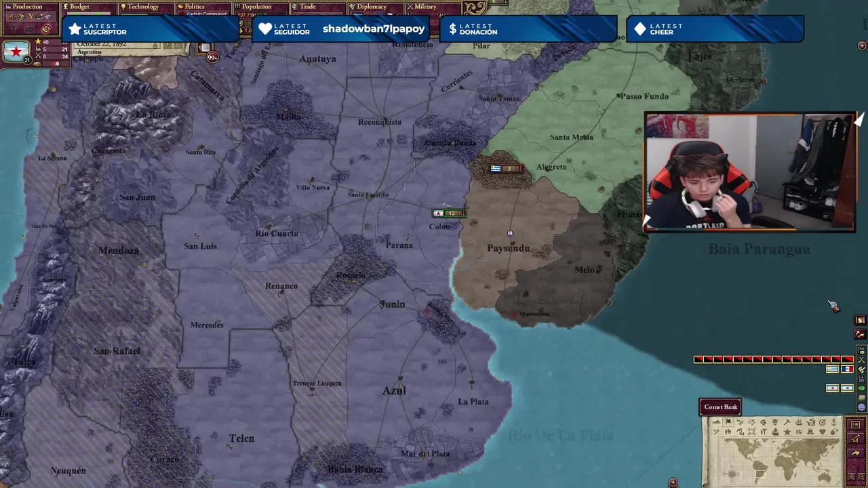Image resolution: width=868 pixels, height=488 pixels.
Task: Select the bomb crisis map mode icon
Action: click(834, 432)
